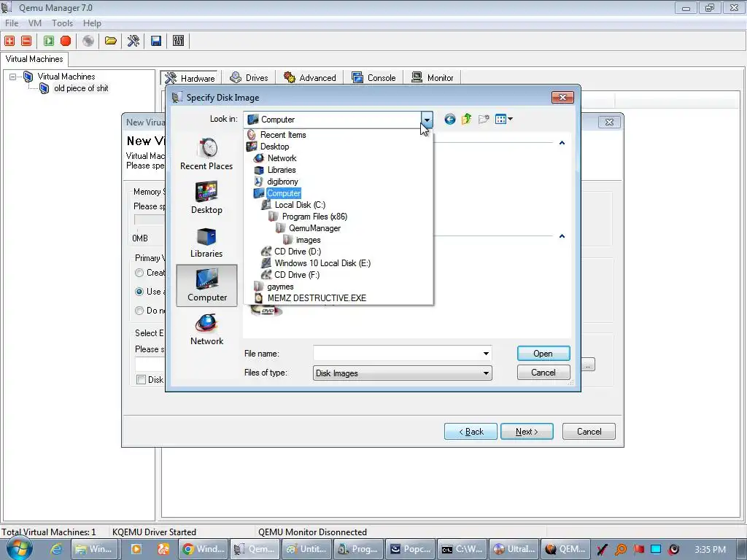Click the blue floppy disk save icon
The image size is (747, 560).
(x=156, y=41)
